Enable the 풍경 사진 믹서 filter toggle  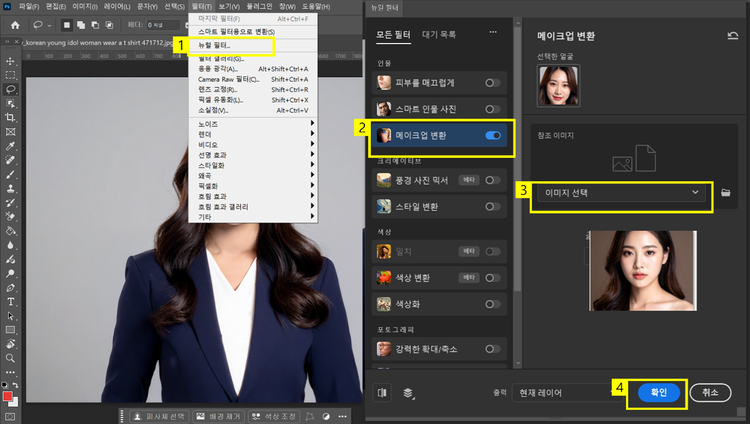click(x=493, y=180)
